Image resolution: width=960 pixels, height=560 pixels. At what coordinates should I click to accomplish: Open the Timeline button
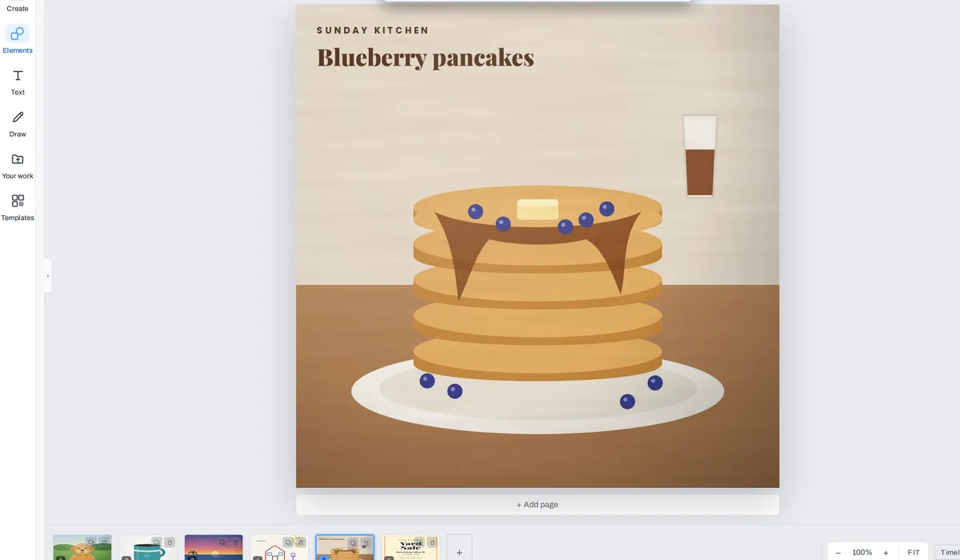(x=948, y=553)
